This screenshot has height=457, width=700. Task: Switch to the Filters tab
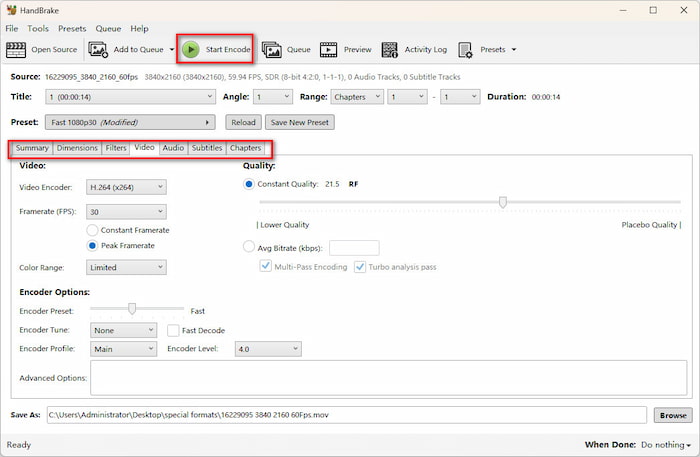click(116, 148)
